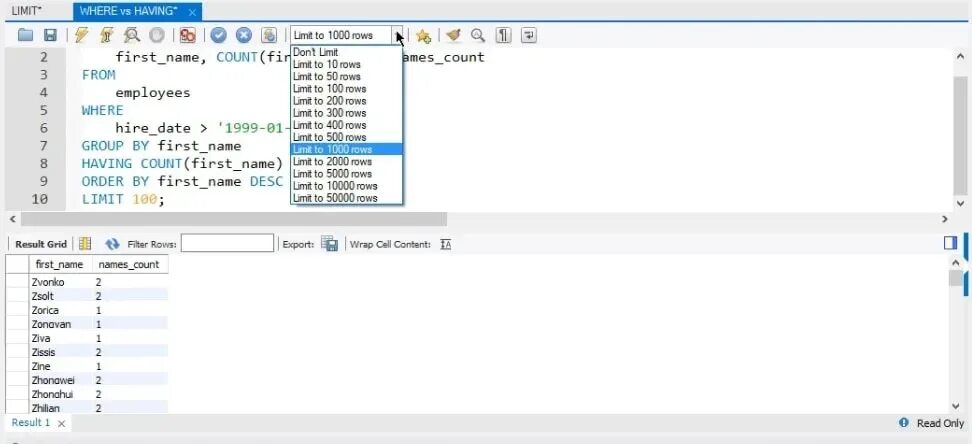Image resolution: width=972 pixels, height=444 pixels.
Task: Toggle the stop-on-error icon
Action: [x=187, y=35]
